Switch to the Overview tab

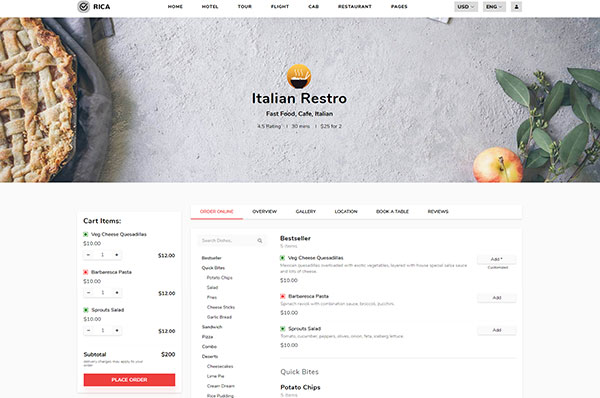coord(264,212)
